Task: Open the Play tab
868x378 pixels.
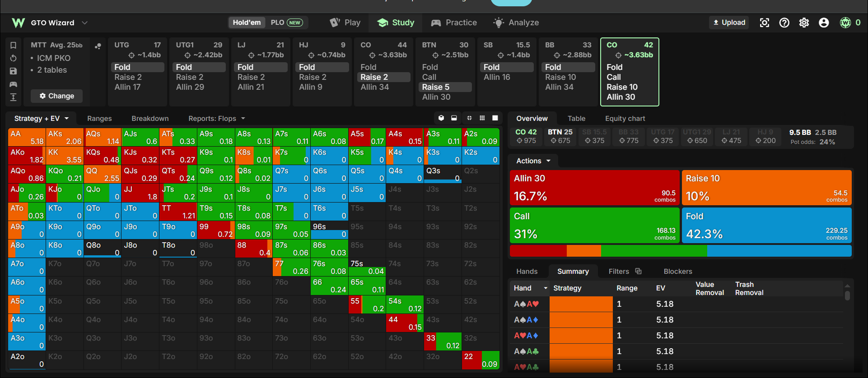Action: tap(345, 23)
